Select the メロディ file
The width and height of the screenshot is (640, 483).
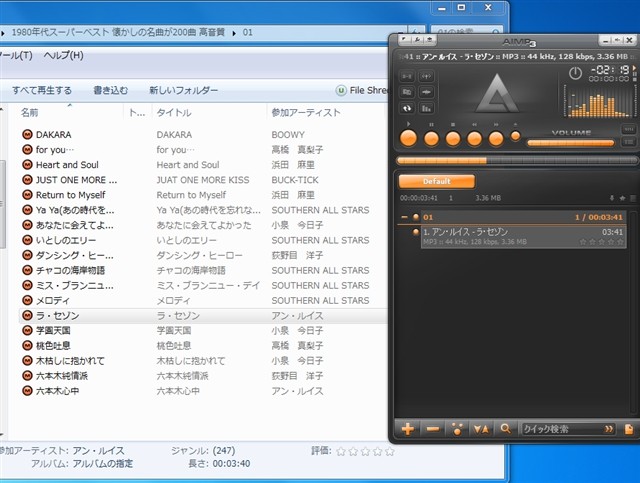pyautogui.click(x=53, y=300)
